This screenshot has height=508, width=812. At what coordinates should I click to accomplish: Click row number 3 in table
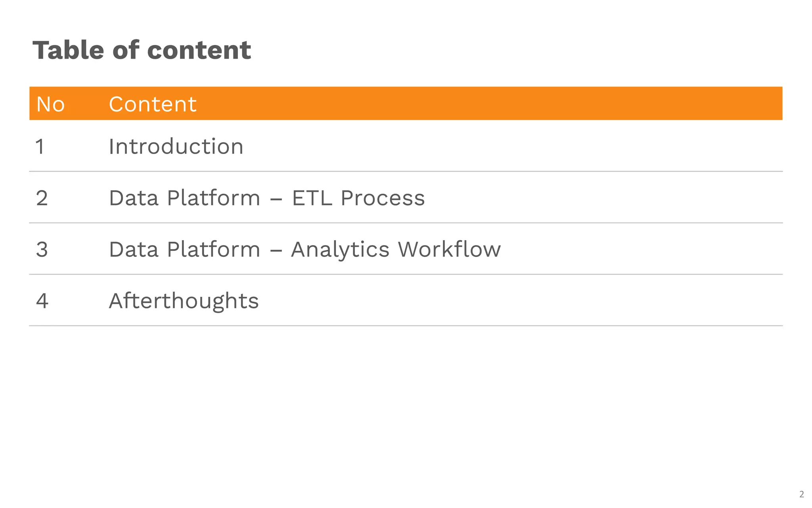[x=42, y=250]
